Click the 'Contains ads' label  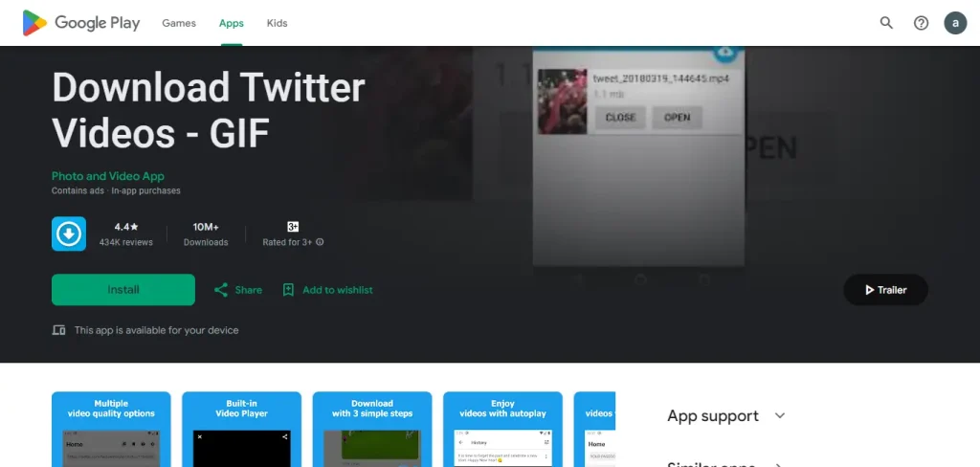point(78,190)
